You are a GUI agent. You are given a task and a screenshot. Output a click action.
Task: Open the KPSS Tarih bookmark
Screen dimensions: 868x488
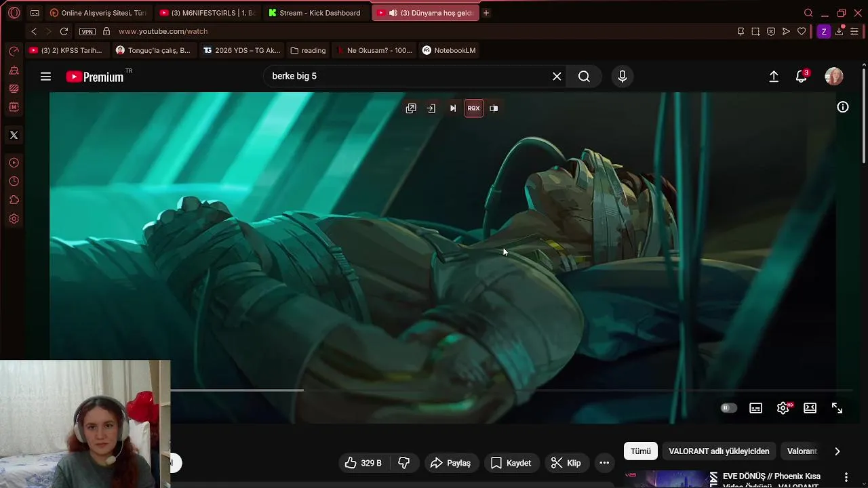tap(66, 50)
